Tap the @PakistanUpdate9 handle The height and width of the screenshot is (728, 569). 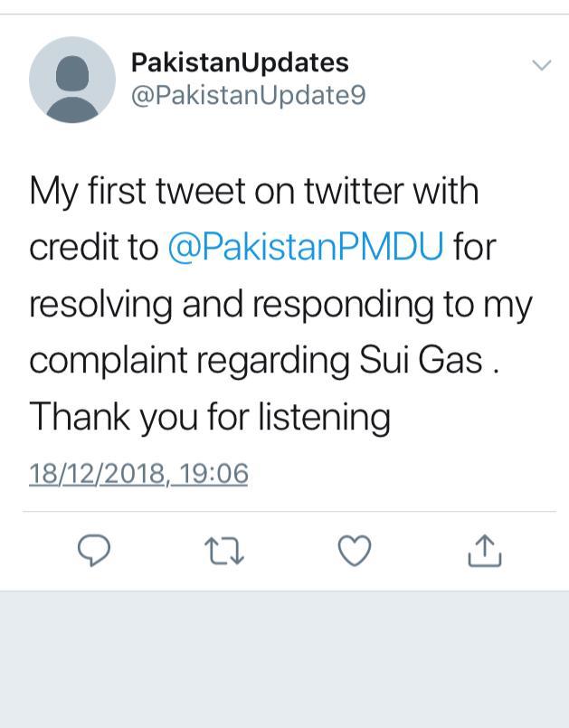(249, 95)
